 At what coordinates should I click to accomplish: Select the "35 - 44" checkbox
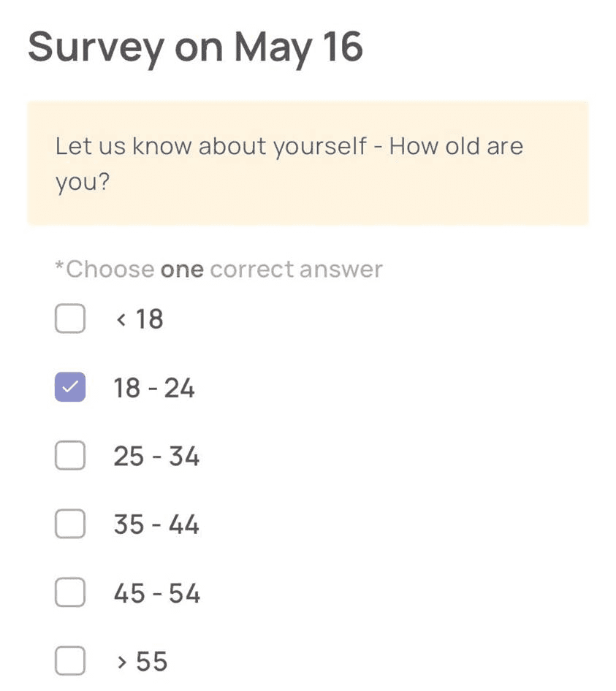[70, 524]
